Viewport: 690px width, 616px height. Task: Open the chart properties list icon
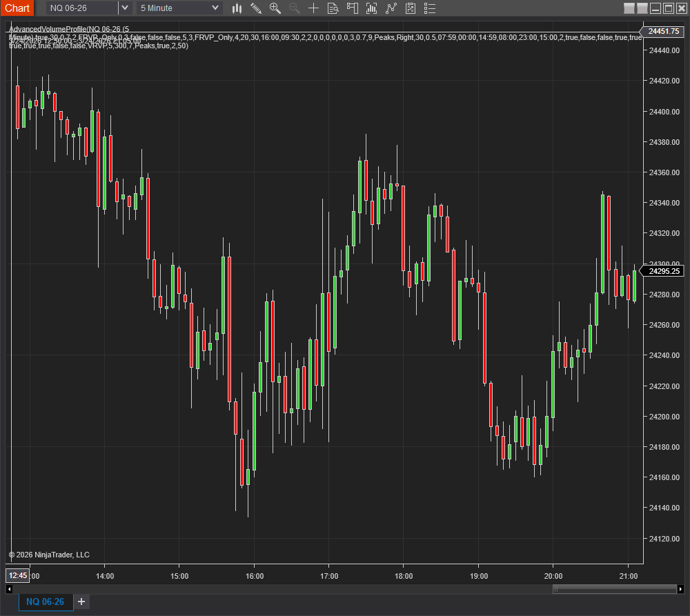tap(429, 8)
